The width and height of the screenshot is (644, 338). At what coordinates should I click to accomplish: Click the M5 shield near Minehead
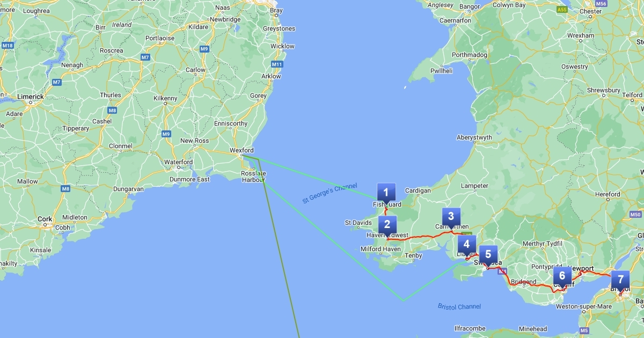pos(584,330)
